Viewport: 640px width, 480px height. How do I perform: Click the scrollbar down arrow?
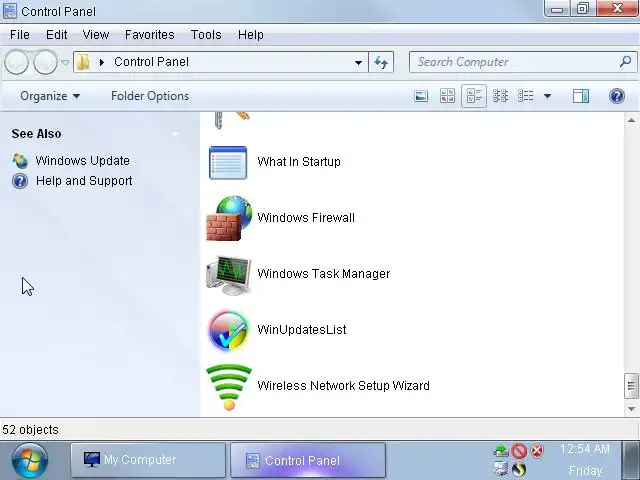(x=631, y=409)
